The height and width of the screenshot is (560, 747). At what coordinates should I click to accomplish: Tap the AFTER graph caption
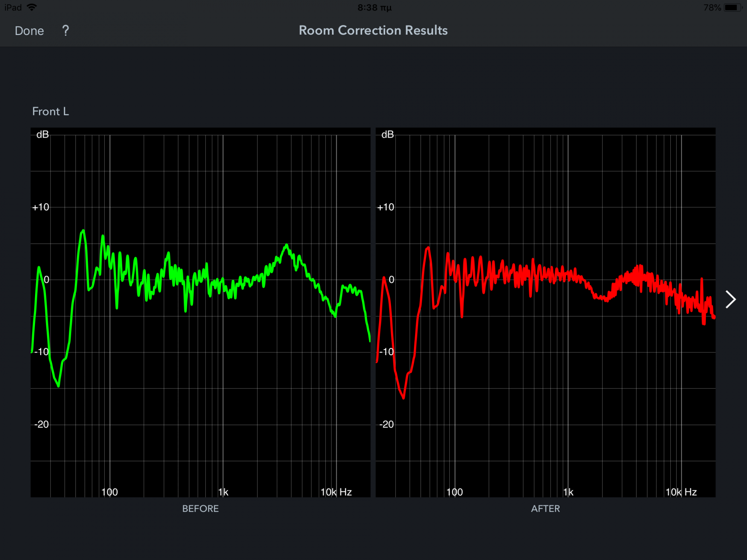[545, 509]
